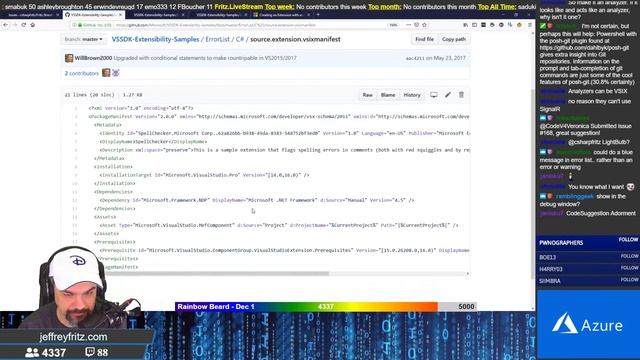Click the InstallationTarget code line
The width and height of the screenshot is (640, 360).
(x=204, y=175)
